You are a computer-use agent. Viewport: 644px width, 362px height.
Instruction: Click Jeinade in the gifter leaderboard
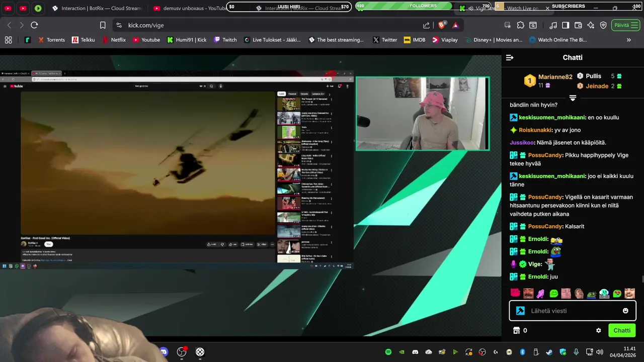tap(597, 86)
